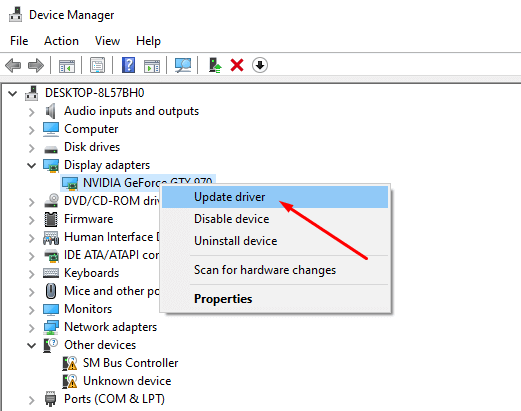Open the Action menu
Image resolution: width=521 pixels, height=411 pixels.
pyautogui.click(x=61, y=41)
